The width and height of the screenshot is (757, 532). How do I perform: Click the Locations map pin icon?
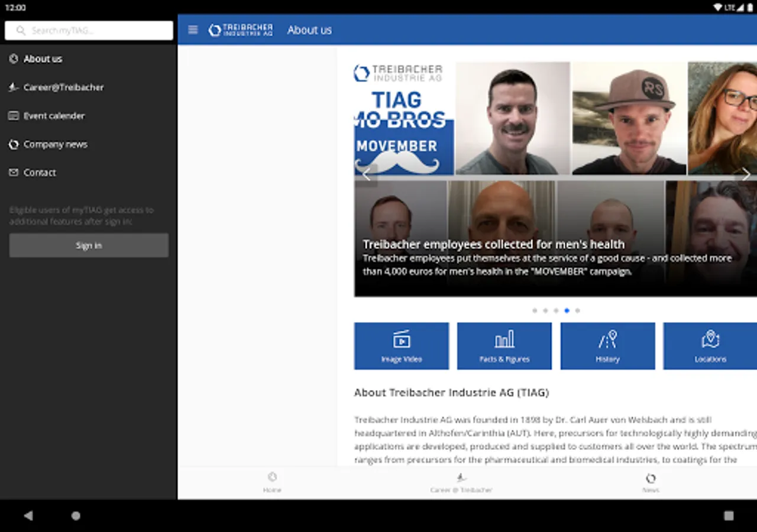coord(710,339)
